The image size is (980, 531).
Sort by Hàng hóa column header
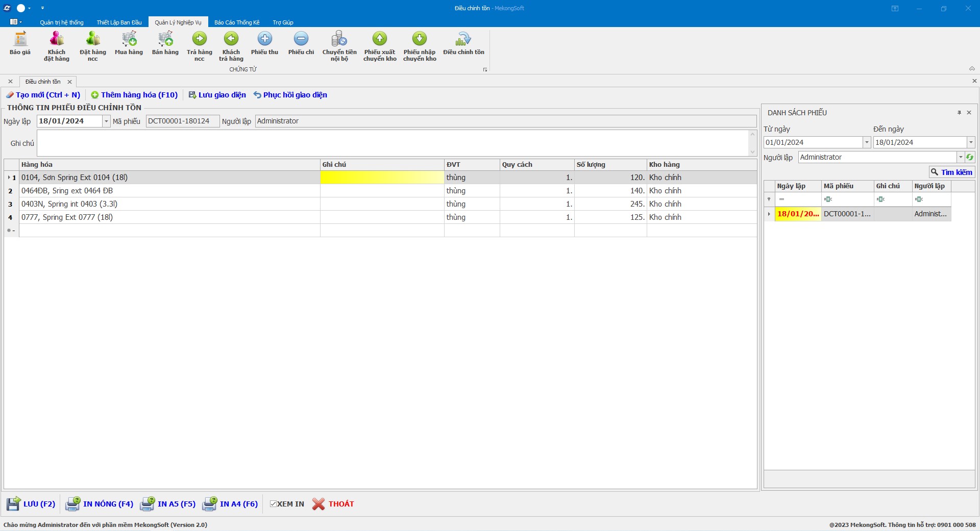pos(169,165)
